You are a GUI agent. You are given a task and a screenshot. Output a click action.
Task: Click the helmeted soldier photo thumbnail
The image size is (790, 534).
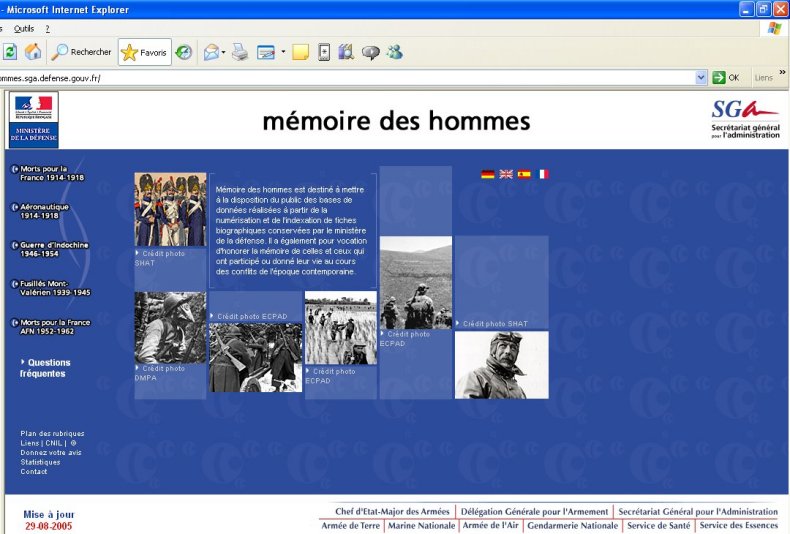170,327
